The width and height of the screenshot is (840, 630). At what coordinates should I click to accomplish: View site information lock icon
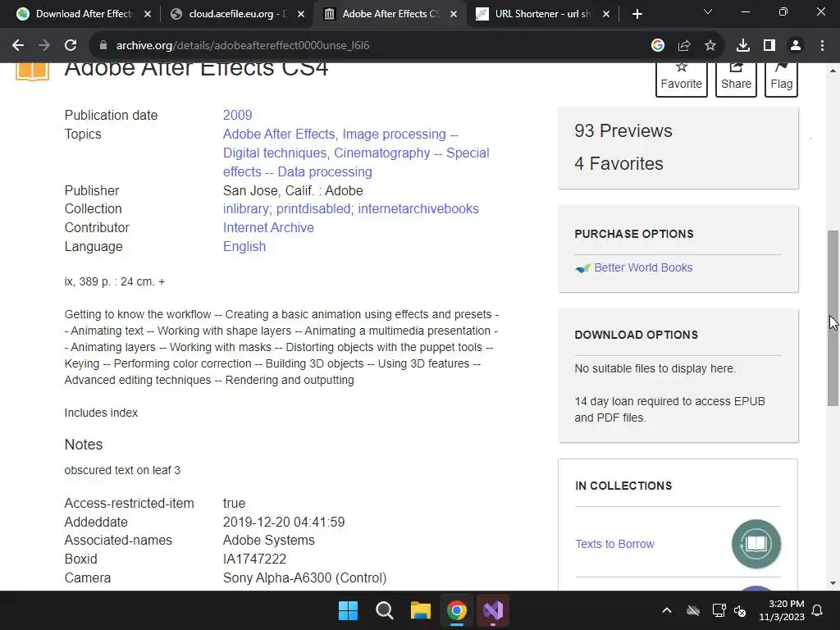pos(103,46)
